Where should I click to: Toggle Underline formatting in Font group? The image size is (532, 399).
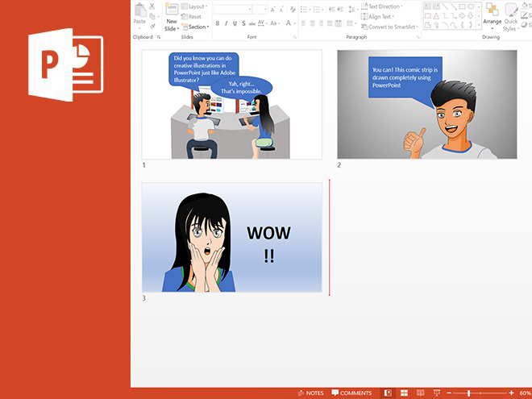click(235, 24)
